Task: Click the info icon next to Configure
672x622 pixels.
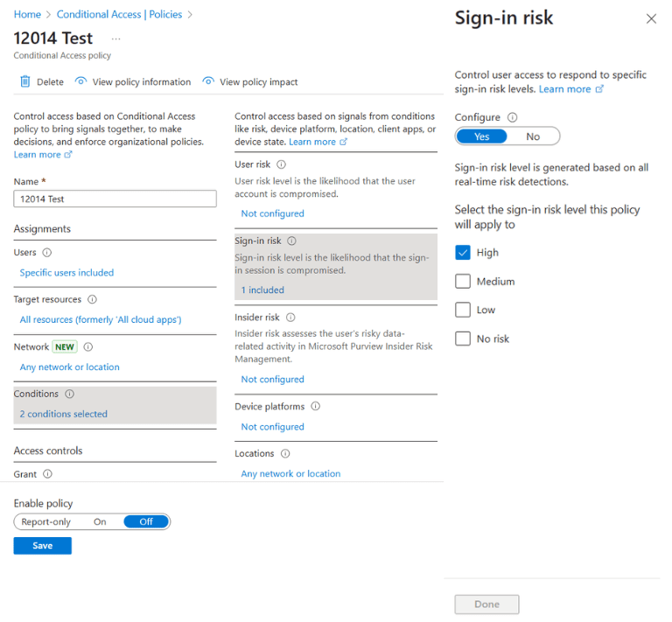Action: coord(513,117)
